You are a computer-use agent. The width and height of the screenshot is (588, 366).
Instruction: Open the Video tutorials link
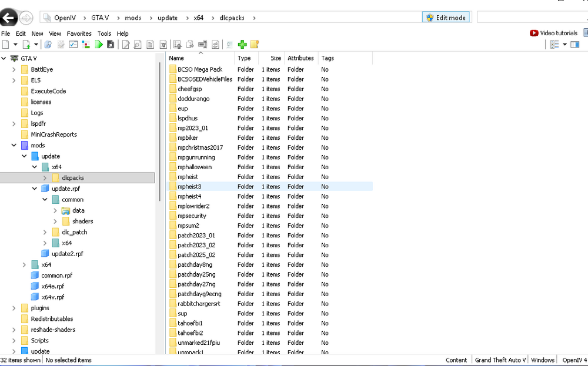tap(559, 33)
